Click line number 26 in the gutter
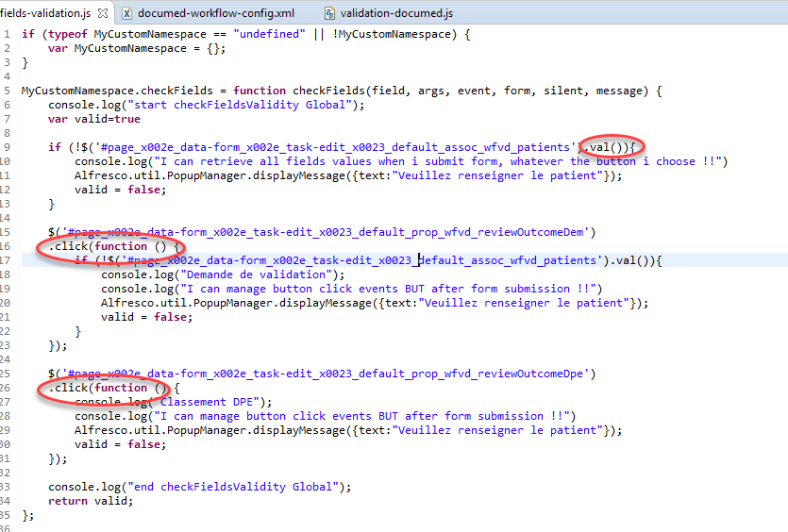The height and width of the screenshot is (532, 788). (8, 388)
